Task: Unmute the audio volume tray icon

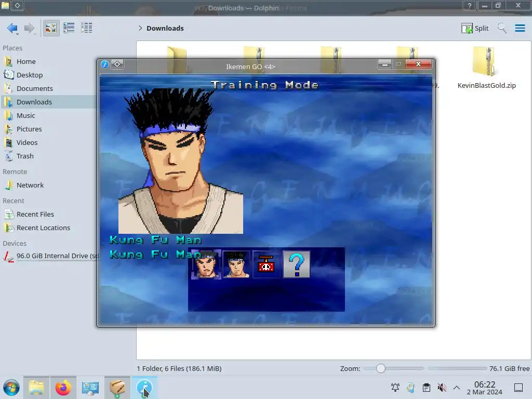Action: (442, 388)
